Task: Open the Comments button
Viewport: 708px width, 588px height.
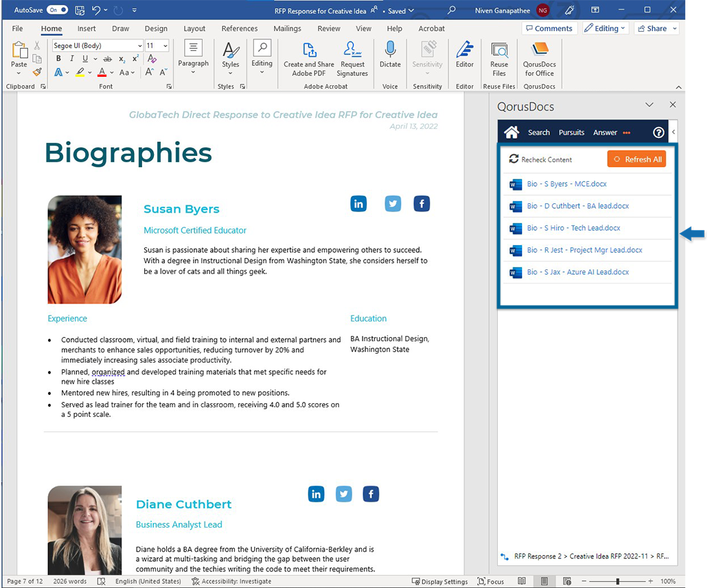Action: point(549,28)
